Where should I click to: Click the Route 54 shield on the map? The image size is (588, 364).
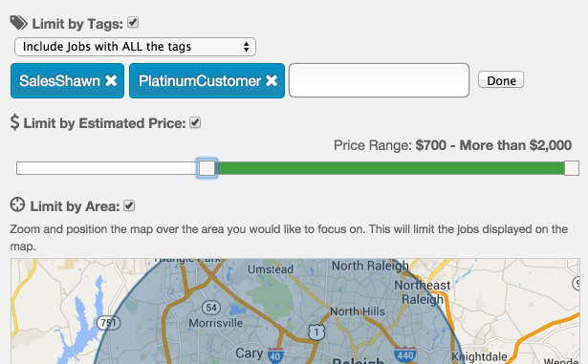pyautogui.click(x=211, y=308)
